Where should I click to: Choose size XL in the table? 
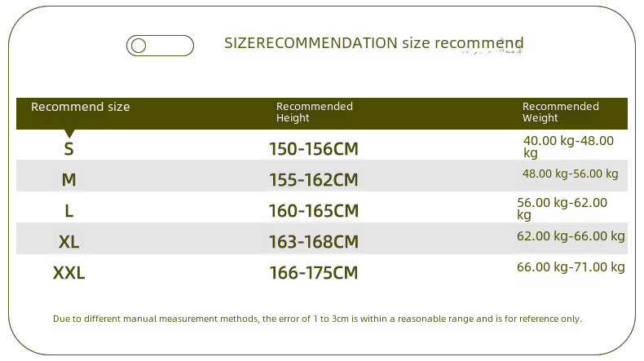(68, 242)
